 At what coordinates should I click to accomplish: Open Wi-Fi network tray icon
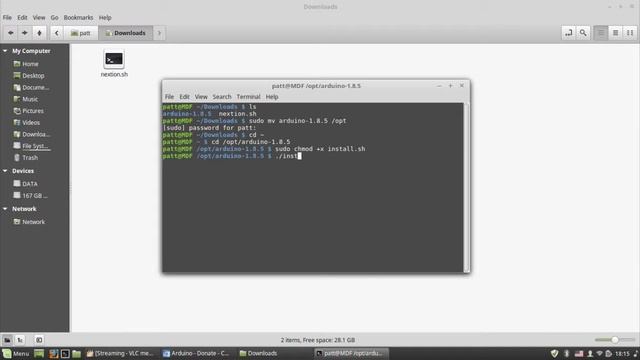599,353
